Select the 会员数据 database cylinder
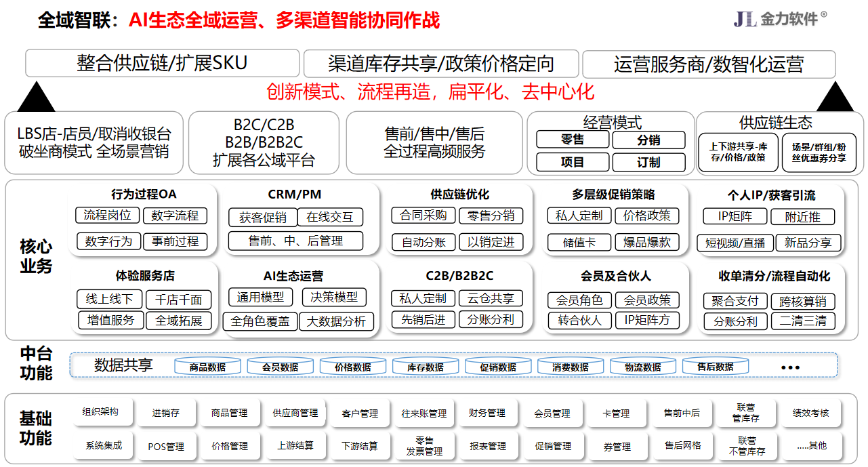The width and height of the screenshot is (868, 467). click(x=280, y=367)
